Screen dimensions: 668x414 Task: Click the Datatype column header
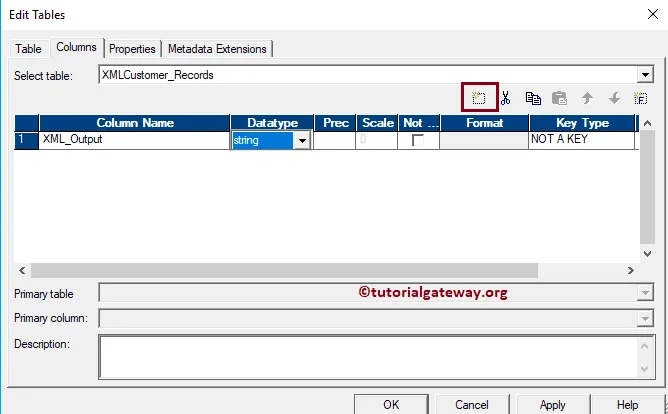click(272, 123)
